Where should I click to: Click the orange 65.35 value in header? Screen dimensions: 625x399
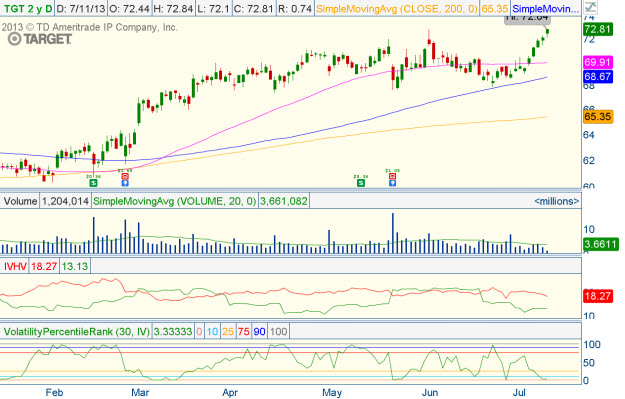point(494,8)
